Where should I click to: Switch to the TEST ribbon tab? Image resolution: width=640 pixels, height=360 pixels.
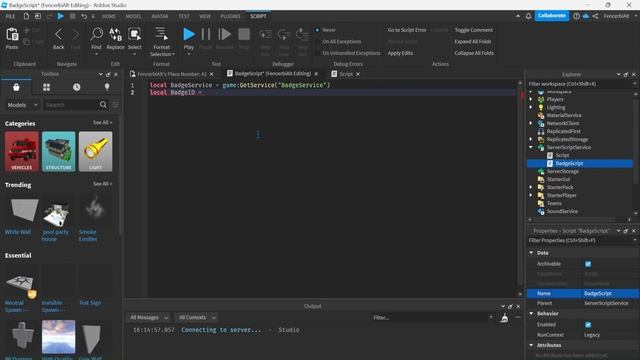click(x=184, y=16)
